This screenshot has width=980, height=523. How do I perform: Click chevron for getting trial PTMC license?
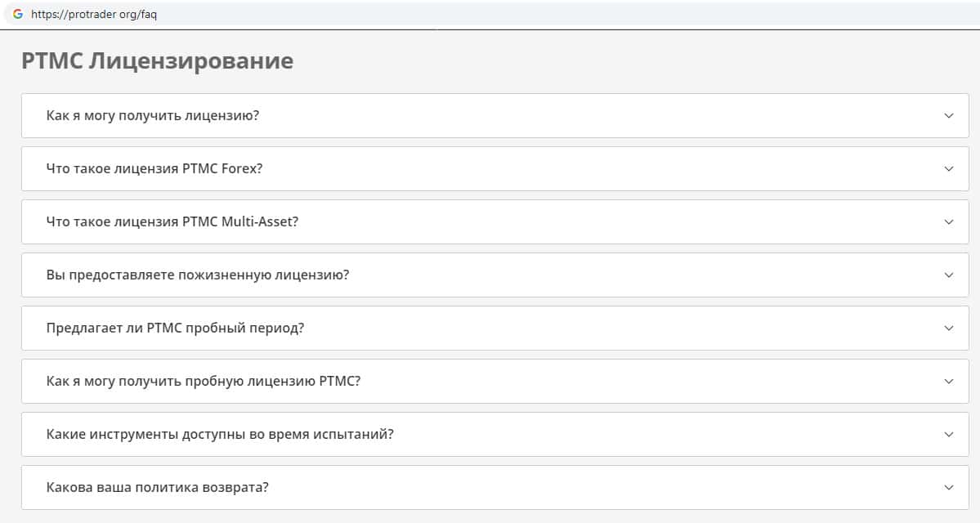click(x=948, y=382)
